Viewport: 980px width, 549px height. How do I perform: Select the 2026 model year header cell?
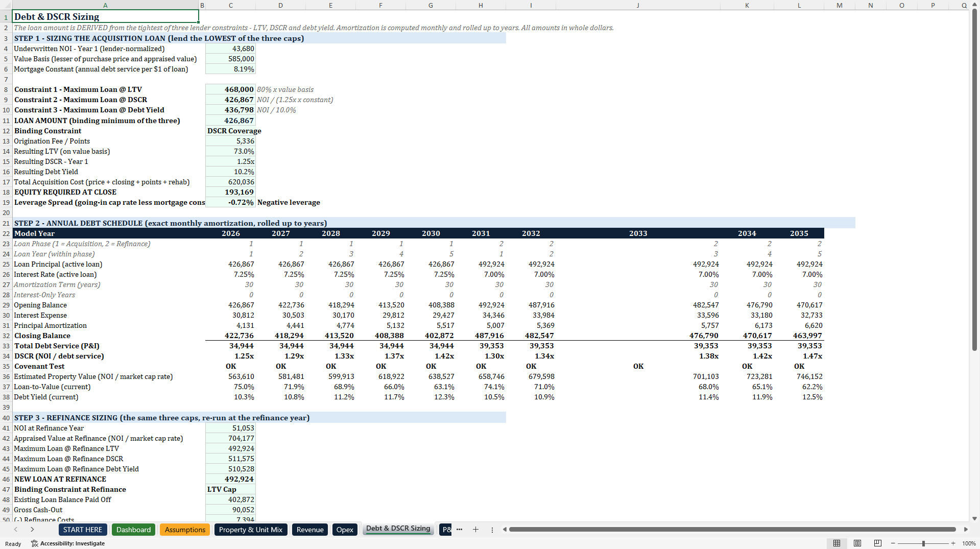[230, 233]
